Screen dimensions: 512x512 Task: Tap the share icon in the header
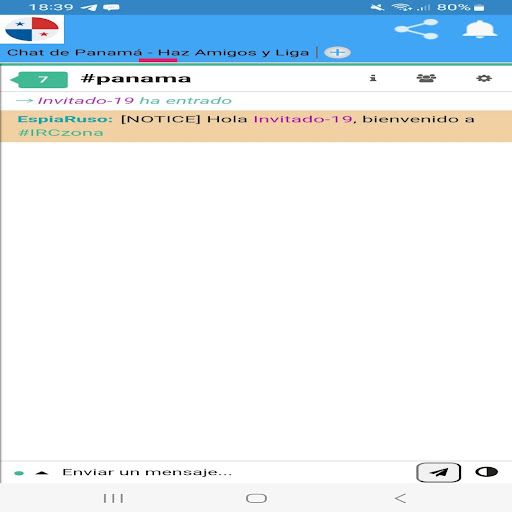pos(416,29)
